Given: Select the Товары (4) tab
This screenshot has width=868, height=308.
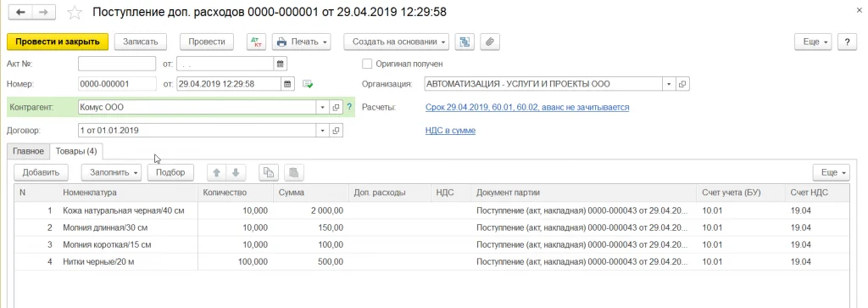Looking at the screenshot, I should 76,151.
